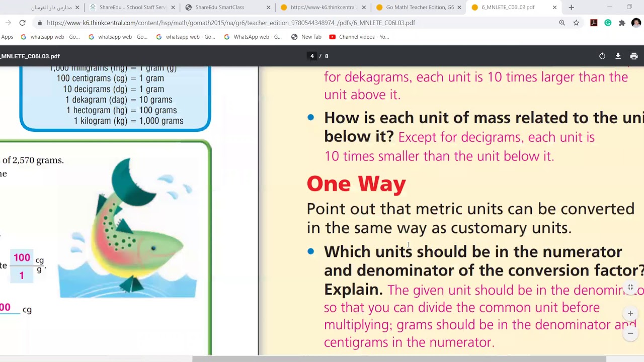Click the 'One Way' heading
This screenshot has width=644, height=362.
tap(356, 184)
